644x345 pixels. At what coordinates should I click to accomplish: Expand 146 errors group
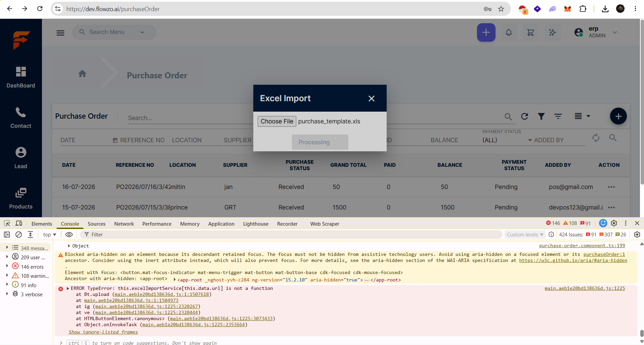pos(7,266)
